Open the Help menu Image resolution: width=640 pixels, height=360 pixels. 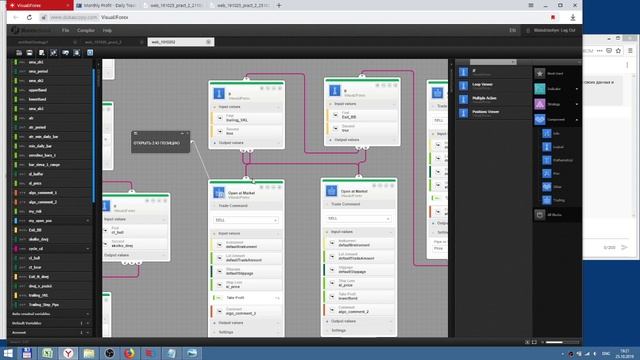[107, 31]
